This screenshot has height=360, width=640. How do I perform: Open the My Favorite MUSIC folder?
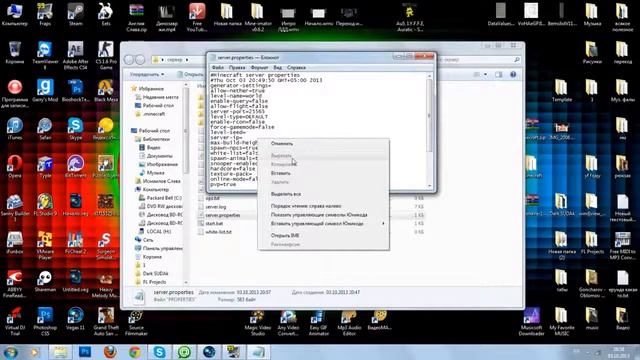562,321
